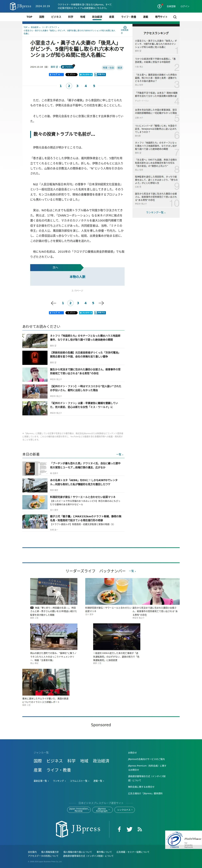The image size is (202, 868).
Task: Open the ビジネス menu item
Action: [56, 17]
